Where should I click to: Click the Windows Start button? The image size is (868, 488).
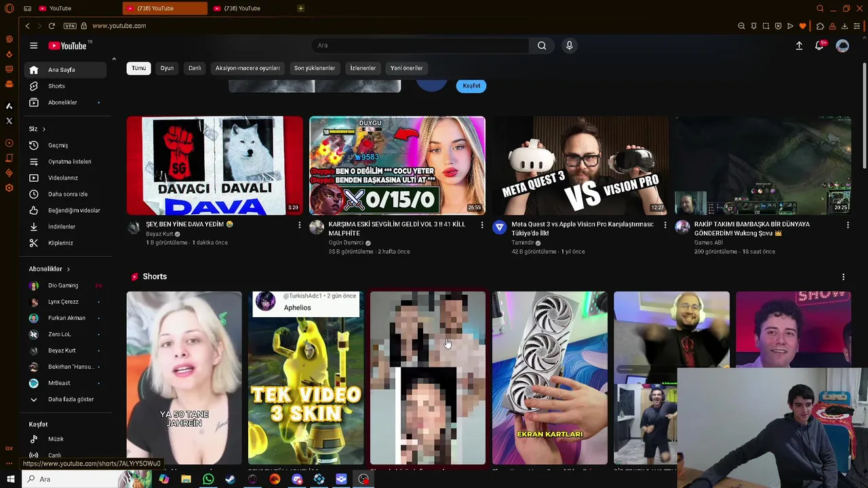click(x=10, y=479)
